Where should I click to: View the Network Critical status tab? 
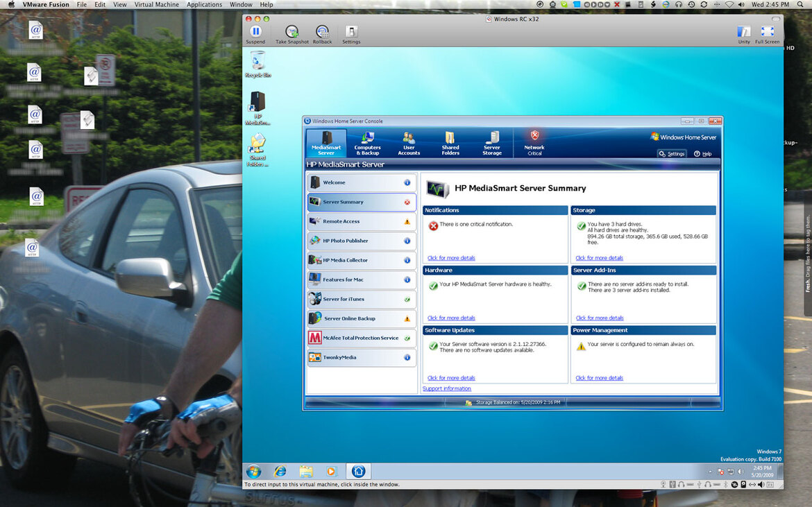[534, 143]
